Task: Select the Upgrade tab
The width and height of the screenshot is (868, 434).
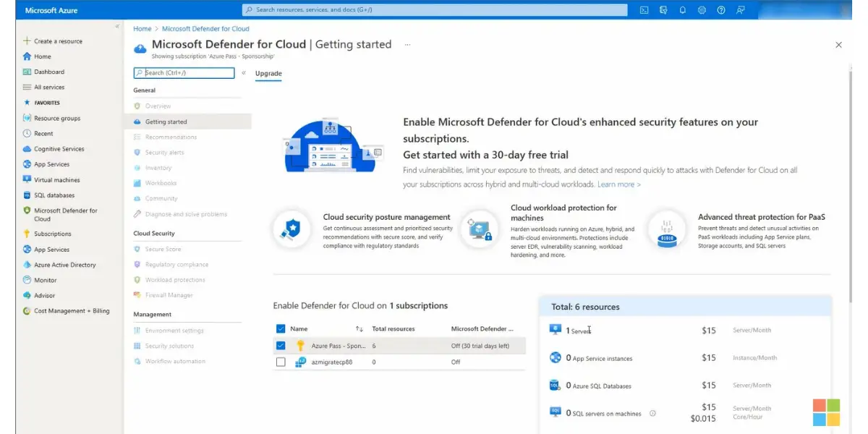Action: [x=268, y=73]
